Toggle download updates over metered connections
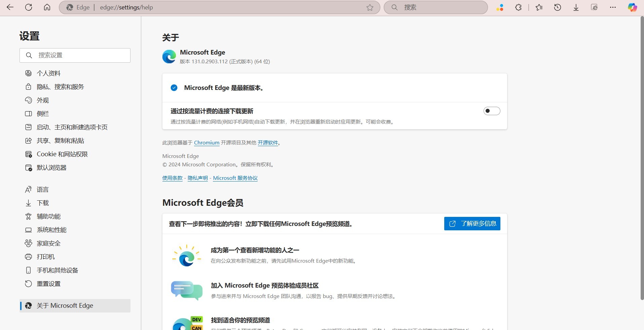This screenshot has width=644, height=330. tap(492, 111)
